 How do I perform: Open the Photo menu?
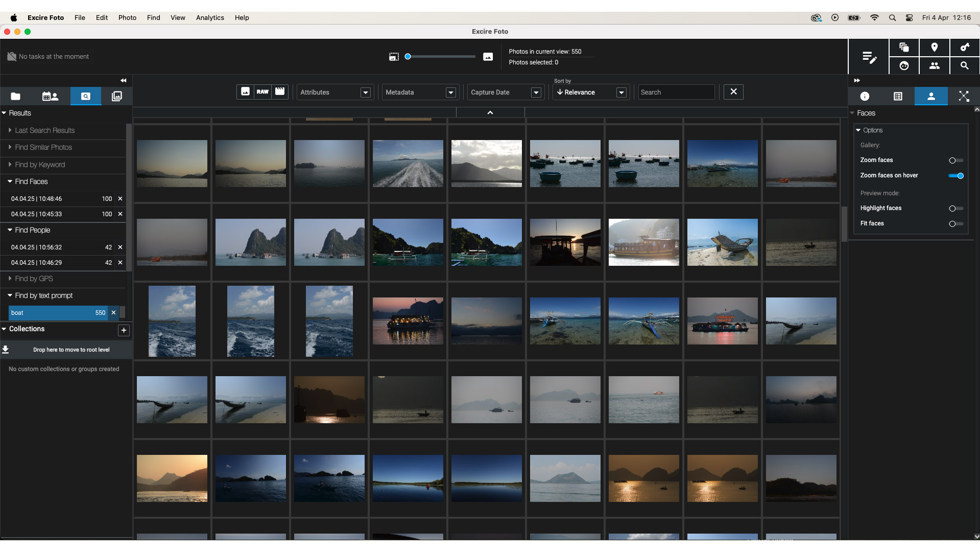(127, 17)
